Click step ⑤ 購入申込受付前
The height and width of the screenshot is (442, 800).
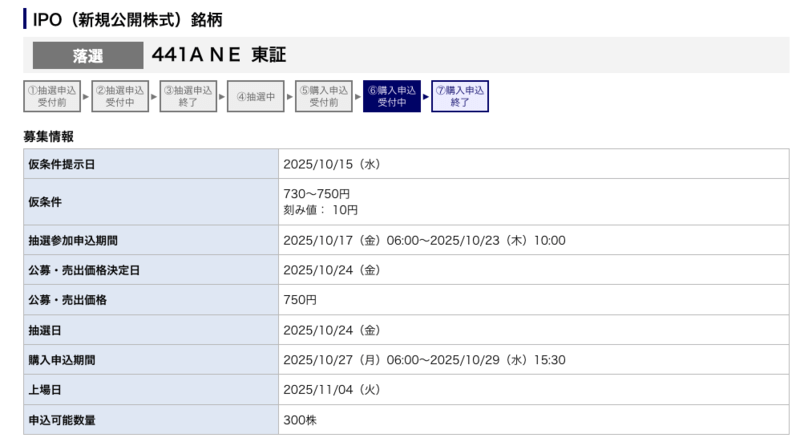[323, 97]
